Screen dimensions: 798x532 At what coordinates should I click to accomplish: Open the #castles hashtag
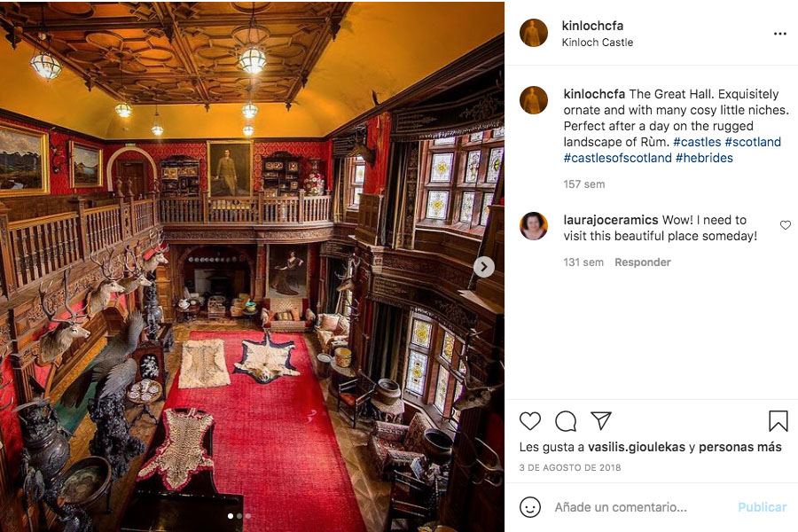click(x=697, y=142)
